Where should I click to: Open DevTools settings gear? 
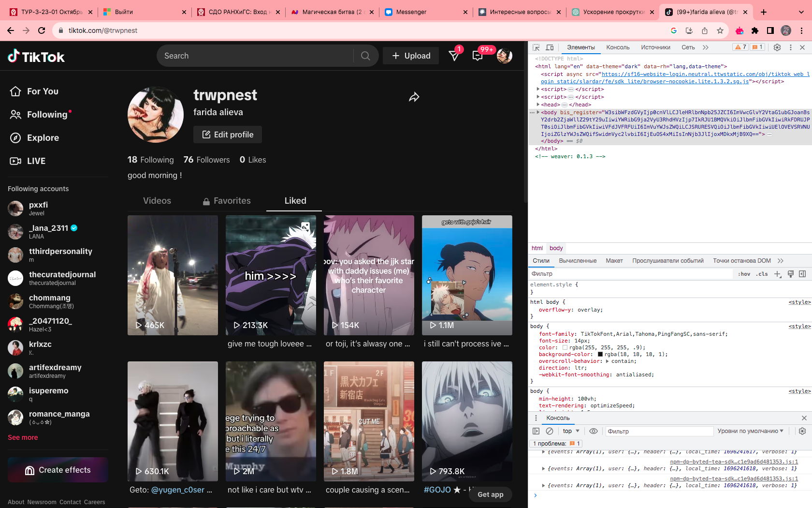pyautogui.click(x=777, y=47)
